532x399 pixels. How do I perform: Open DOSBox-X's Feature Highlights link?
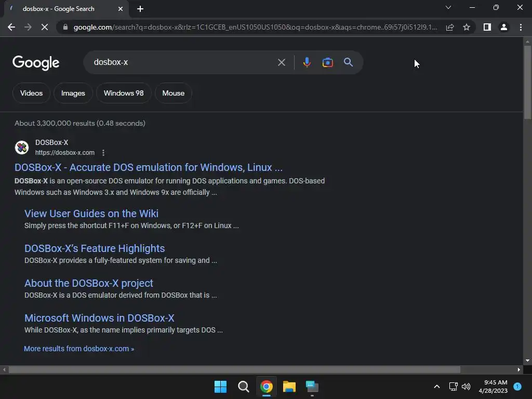[95, 248]
